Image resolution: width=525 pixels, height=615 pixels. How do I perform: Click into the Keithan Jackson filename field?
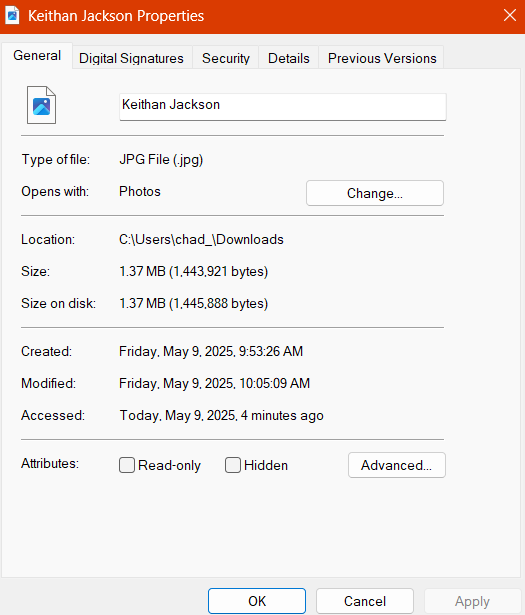(283, 107)
